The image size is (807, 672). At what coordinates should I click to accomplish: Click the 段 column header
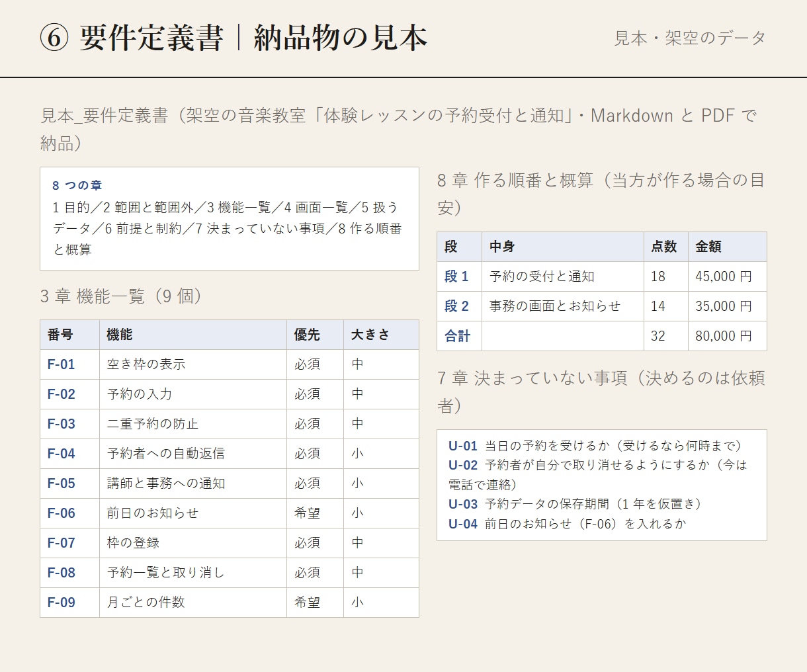click(x=459, y=247)
